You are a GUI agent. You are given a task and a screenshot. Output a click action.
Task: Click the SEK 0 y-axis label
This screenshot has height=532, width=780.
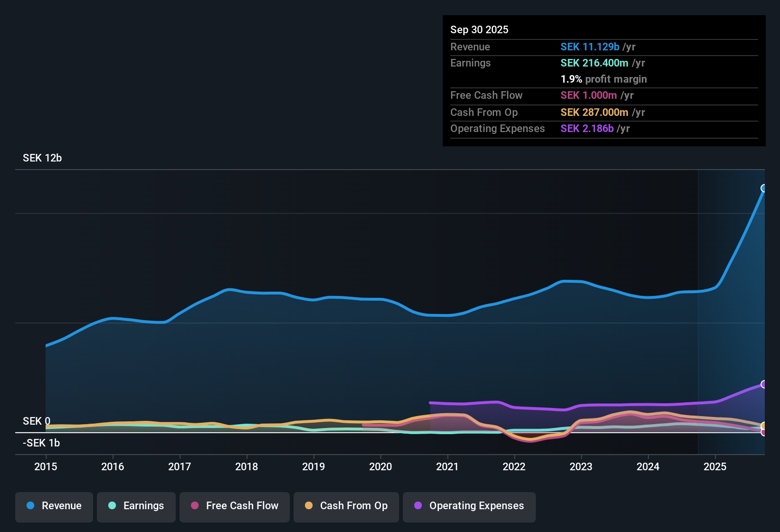37,421
